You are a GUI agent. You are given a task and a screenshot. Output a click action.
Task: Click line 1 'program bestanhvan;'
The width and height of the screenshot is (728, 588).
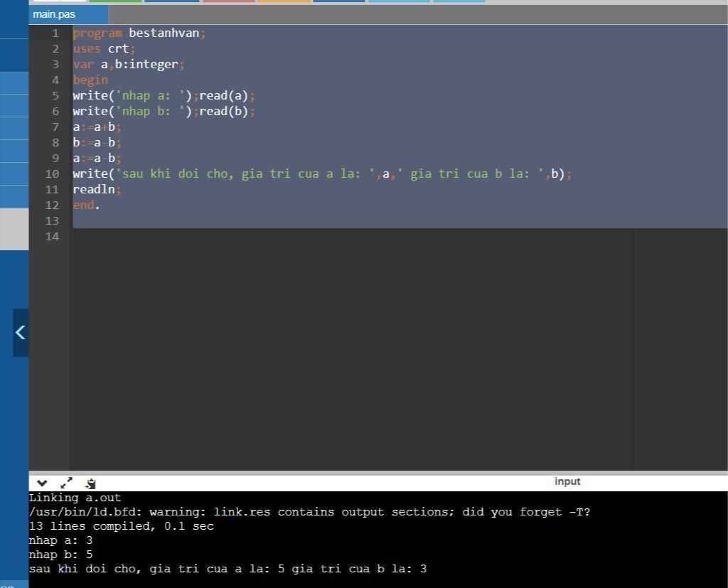click(x=139, y=33)
